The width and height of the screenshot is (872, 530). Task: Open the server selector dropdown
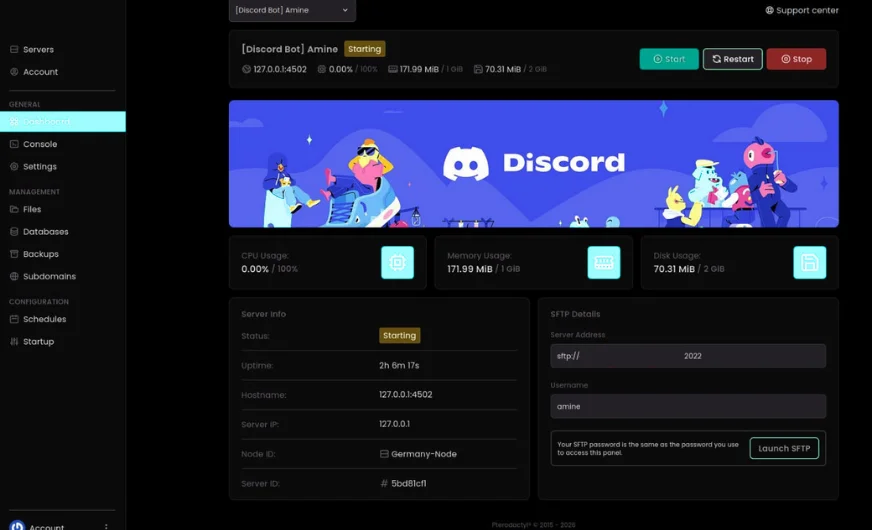[292, 10]
